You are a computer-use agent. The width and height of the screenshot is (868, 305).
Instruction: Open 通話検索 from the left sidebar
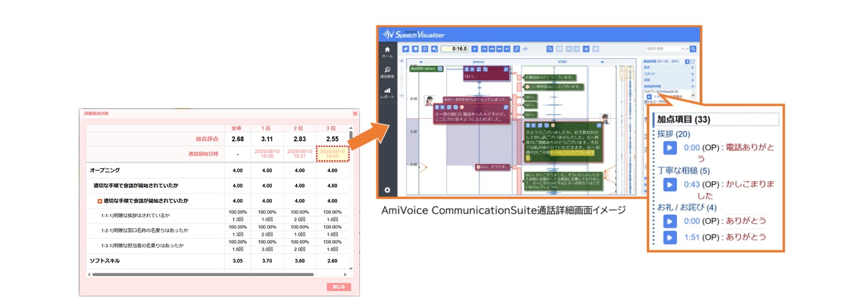pos(387,72)
